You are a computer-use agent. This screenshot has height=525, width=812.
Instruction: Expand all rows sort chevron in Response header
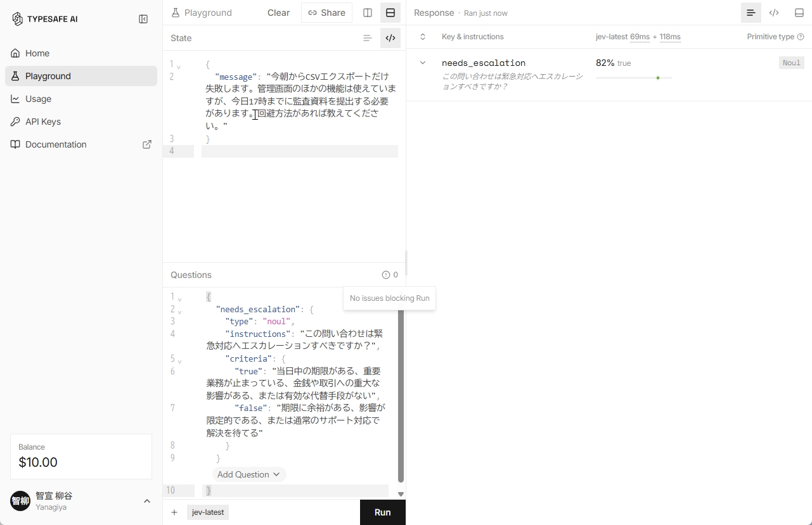(423, 37)
